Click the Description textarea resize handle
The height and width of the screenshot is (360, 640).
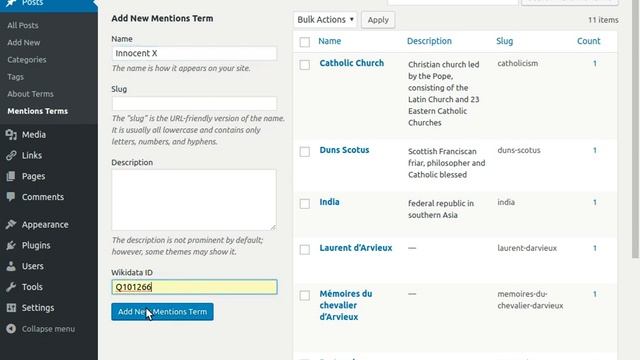(x=273, y=227)
